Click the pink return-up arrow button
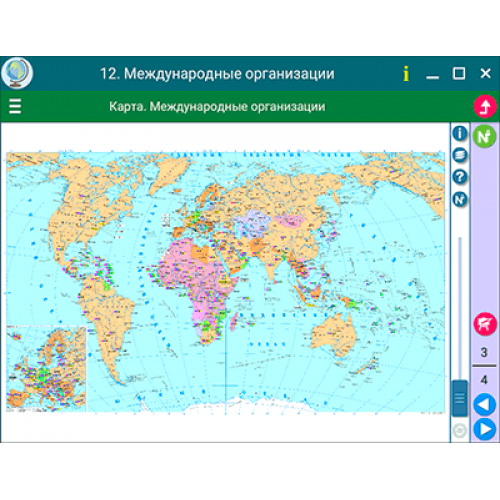This screenshot has width=500, height=500. click(485, 106)
